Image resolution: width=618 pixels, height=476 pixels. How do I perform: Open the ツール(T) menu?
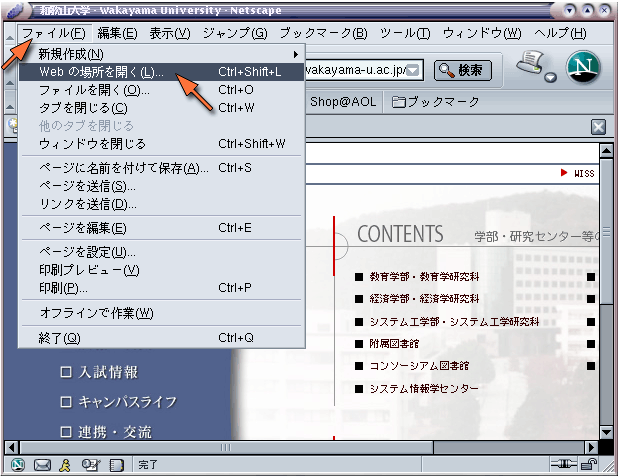[405, 33]
